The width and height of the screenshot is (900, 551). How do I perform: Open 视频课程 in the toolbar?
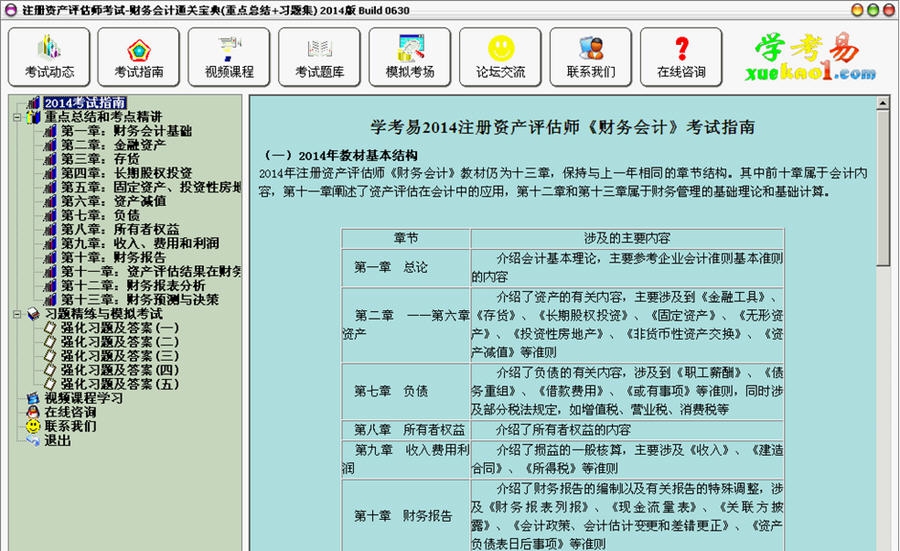coord(229,57)
